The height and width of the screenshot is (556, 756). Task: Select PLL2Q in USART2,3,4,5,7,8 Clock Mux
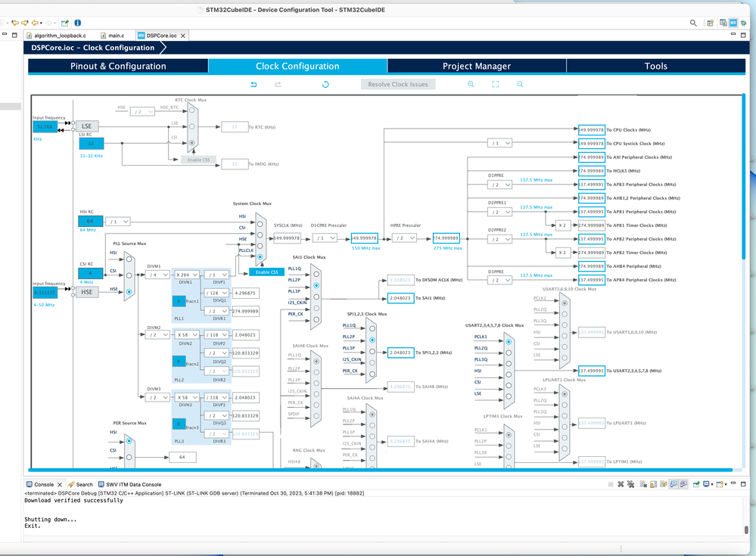click(x=509, y=353)
